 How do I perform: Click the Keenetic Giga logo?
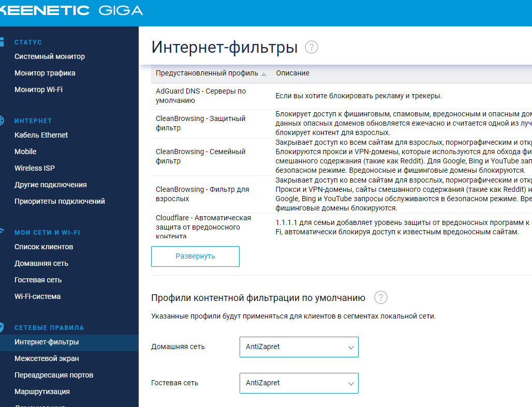point(71,10)
